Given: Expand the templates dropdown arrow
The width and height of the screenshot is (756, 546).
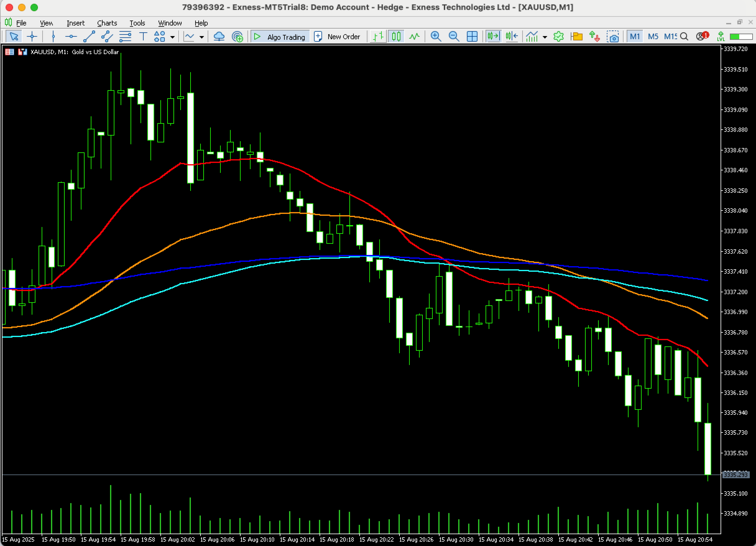Looking at the screenshot, I should coord(545,37).
